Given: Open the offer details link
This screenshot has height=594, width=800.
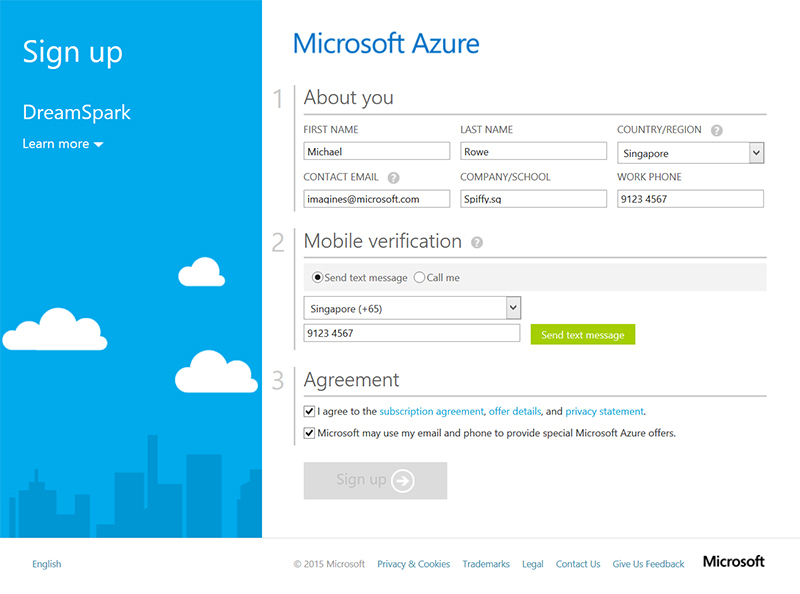Looking at the screenshot, I should tap(515, 411).
